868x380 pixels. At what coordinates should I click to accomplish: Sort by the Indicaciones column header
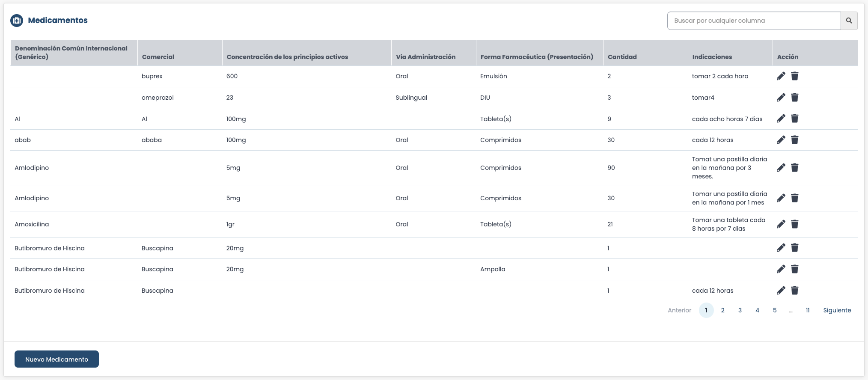click(730, 53)
